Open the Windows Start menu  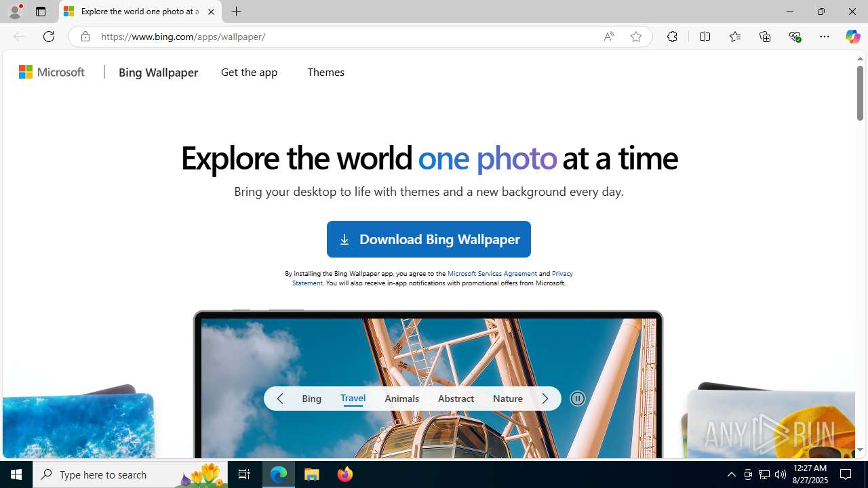(x=16, y=474)
